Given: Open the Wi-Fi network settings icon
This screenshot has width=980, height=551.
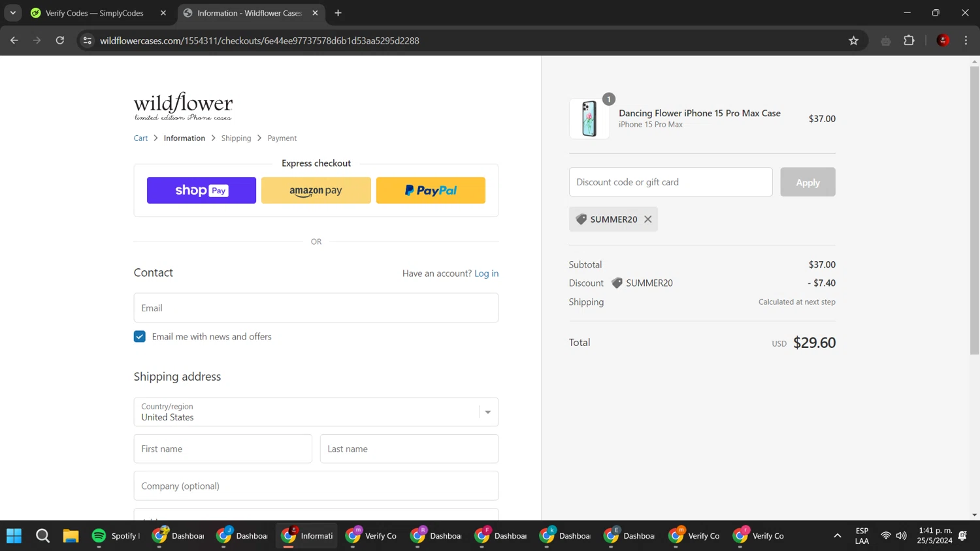Looking at the screenshot, I should (886, 536).
